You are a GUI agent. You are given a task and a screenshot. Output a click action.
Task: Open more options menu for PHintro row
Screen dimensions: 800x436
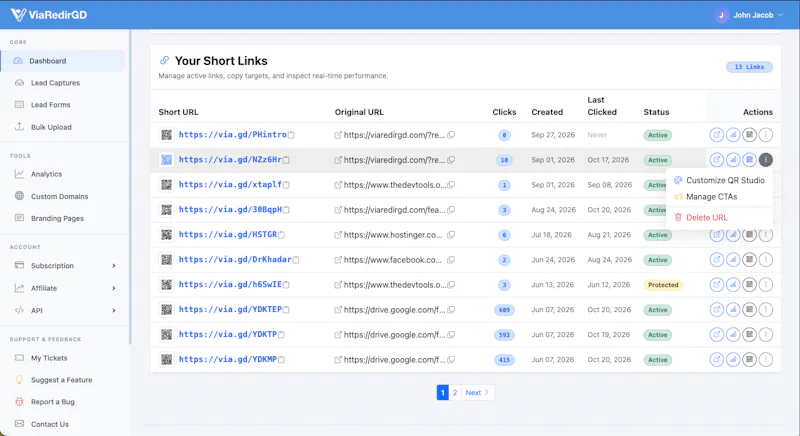click(765, 135)
